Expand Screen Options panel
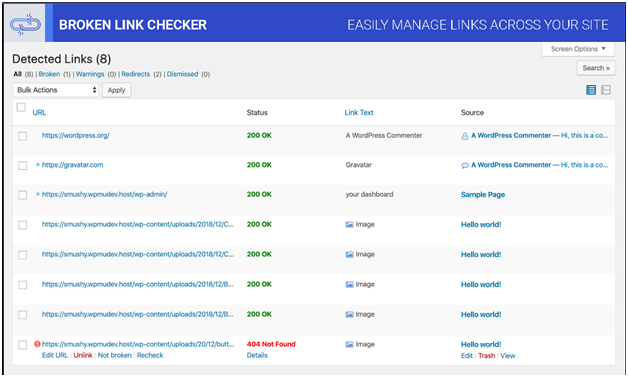 coord(578,49)
